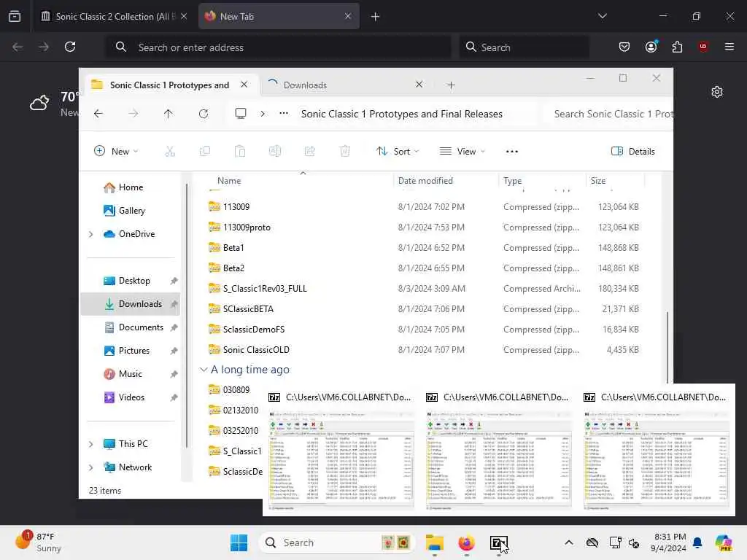The height and width of the screenshot is (560, 747).
Task: Open a new Firefox tab
Action: coord(375,17)
